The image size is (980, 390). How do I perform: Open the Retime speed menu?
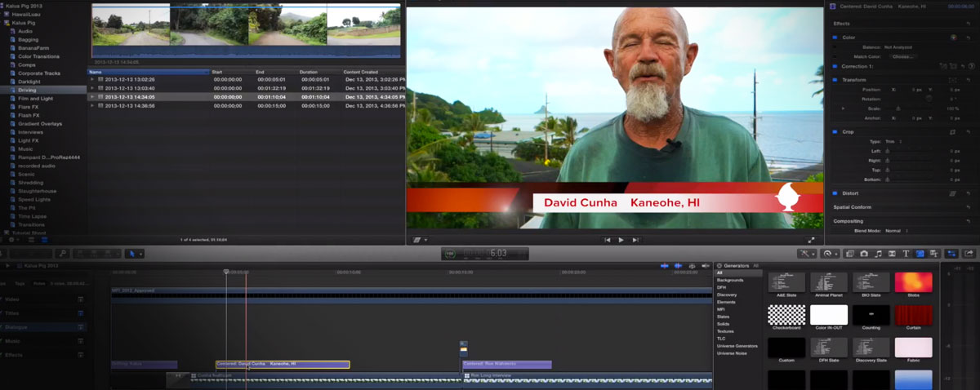coord(828,254)
